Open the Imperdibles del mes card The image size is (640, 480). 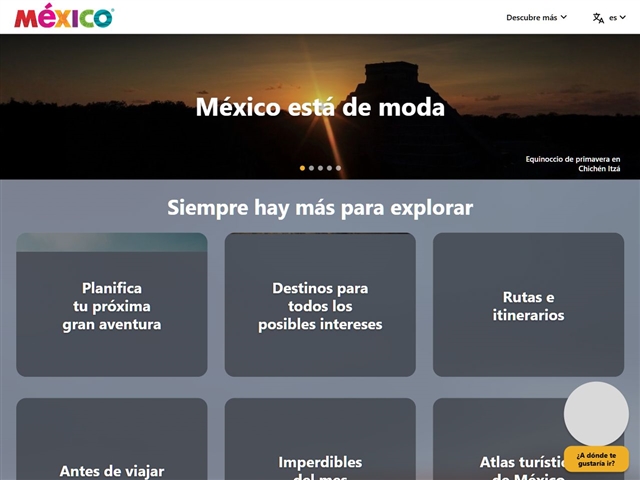320,439
